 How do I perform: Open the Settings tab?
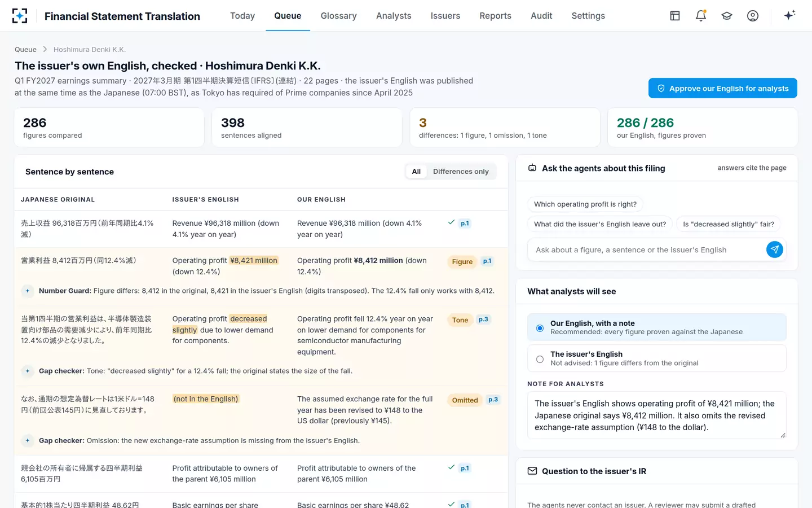[x=588, y=16]
